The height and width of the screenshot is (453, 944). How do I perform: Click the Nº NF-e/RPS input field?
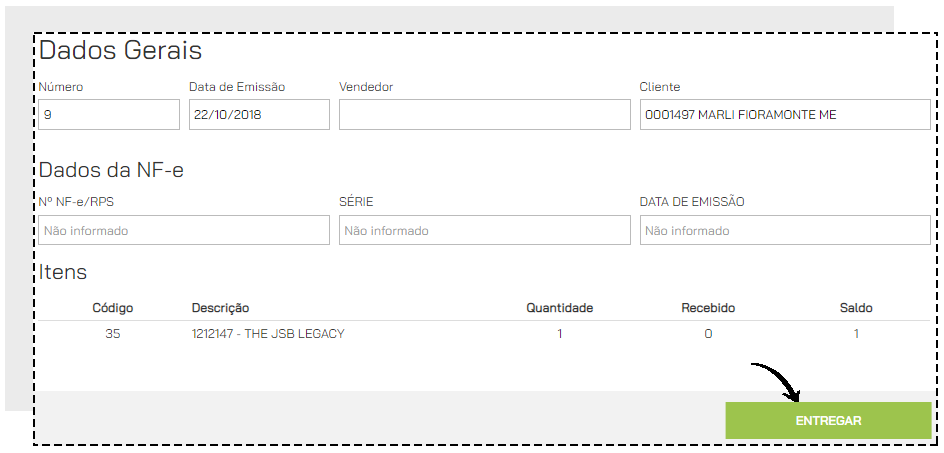(x=184, y=230)
